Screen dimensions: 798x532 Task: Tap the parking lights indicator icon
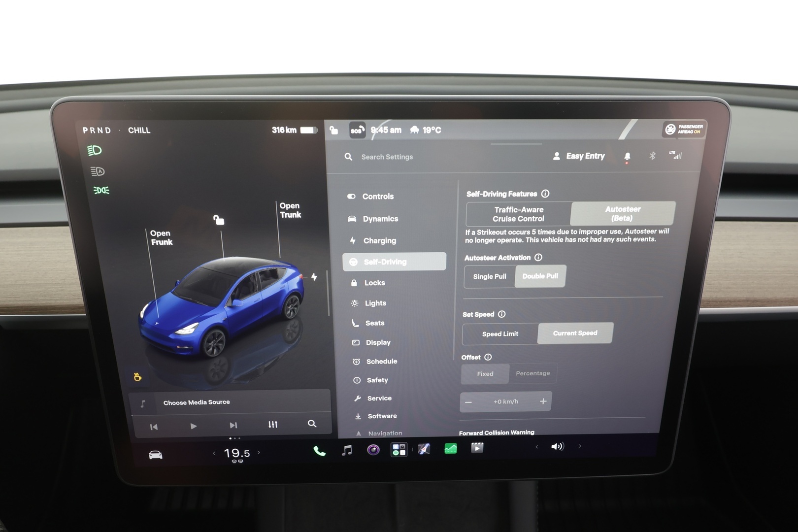click(x=101, y=190)
